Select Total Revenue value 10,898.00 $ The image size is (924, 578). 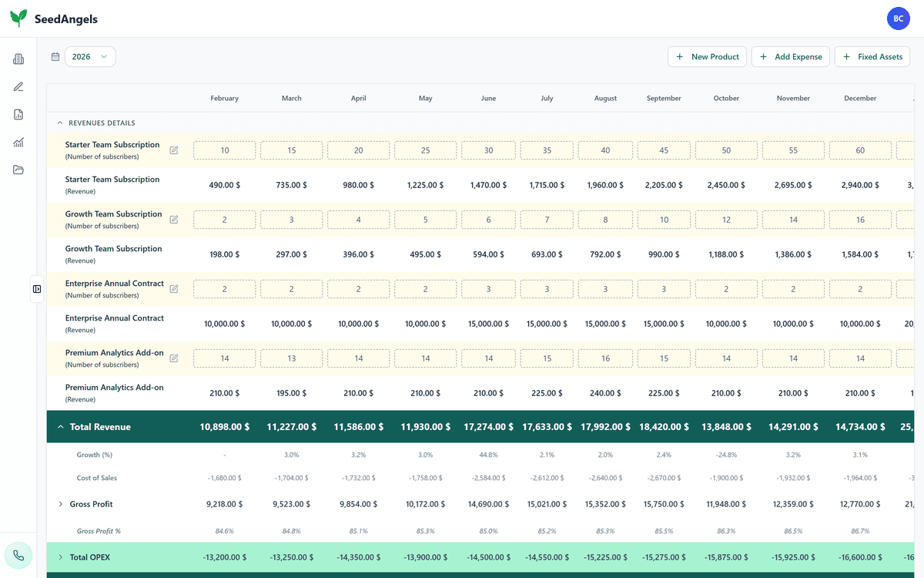[x=225, y=427]
